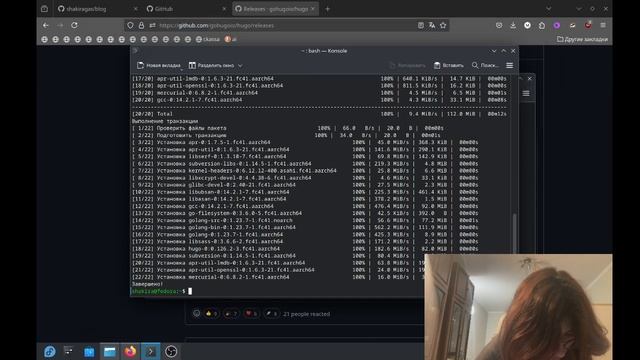
Task: Click the webcam overlay thumbnail
Action: tap(518, 307)
